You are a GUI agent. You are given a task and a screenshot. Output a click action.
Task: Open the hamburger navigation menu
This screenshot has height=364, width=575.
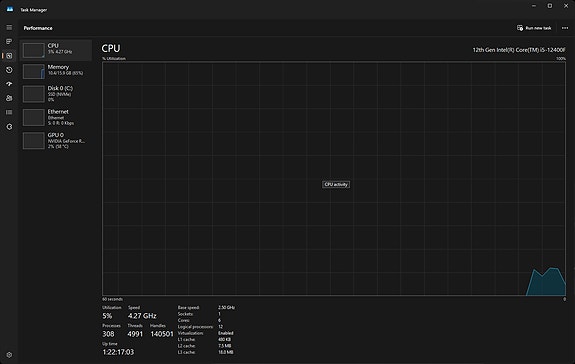pyautogui.click(x=9, y=27)
